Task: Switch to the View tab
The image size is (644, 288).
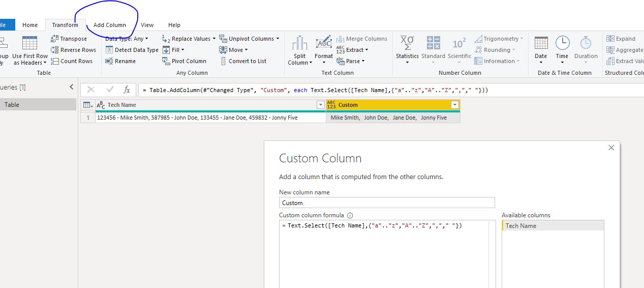Action: [x=147, y=25]
